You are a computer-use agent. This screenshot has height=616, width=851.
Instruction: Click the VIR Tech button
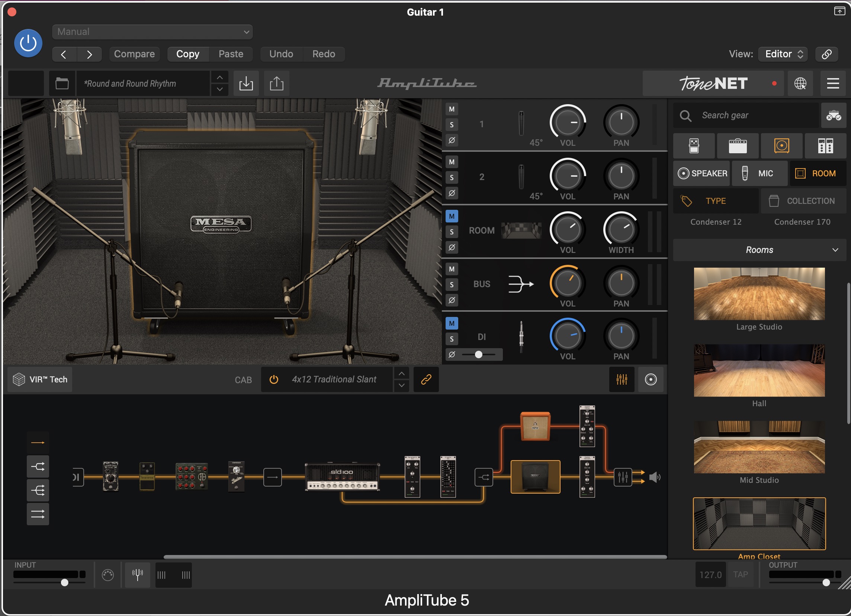pos(40,380)
